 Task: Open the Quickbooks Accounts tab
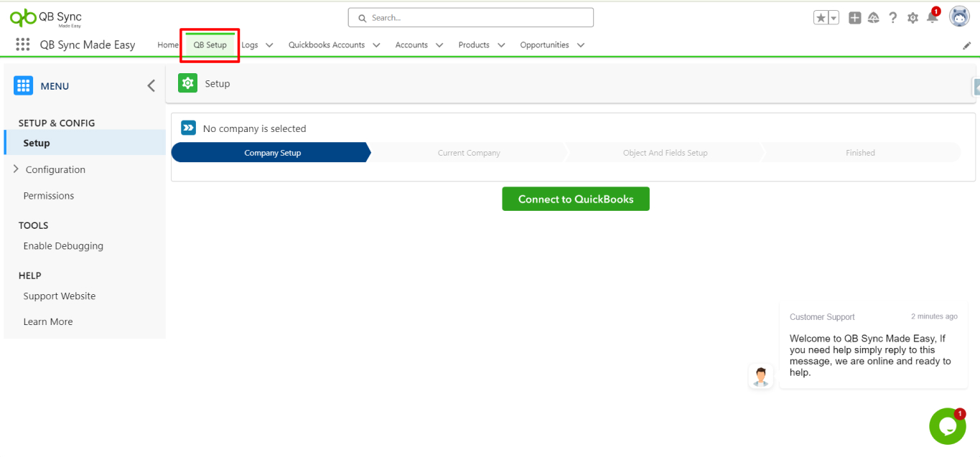click(x=327, y=44)
